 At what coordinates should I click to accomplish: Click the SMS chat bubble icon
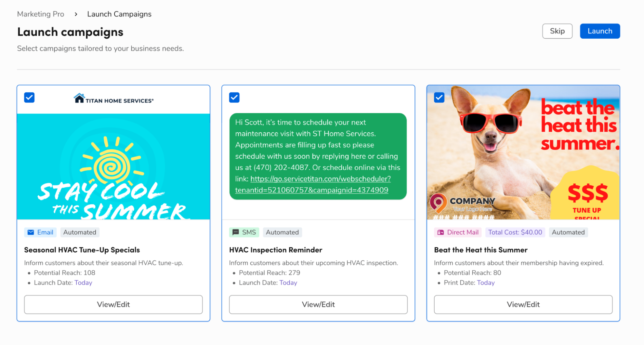tap(235, 232)
